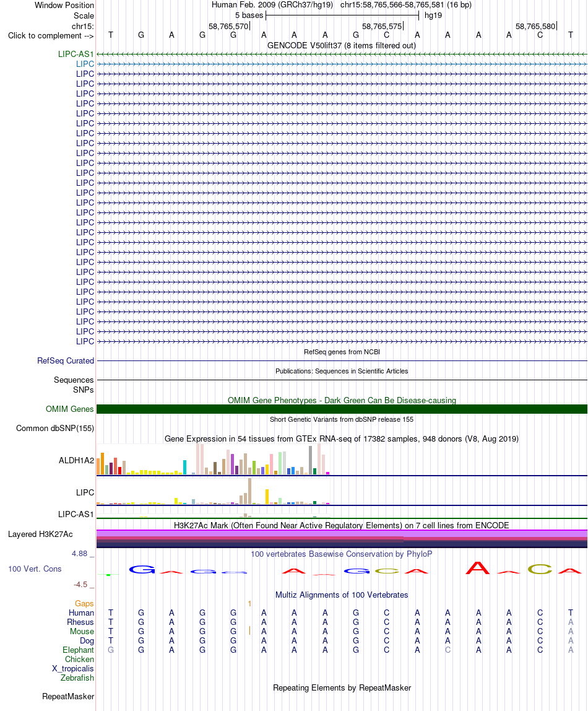The image size is (588, 711).
Task: Click the OMIM Genes track label
Action: [70, 409]
